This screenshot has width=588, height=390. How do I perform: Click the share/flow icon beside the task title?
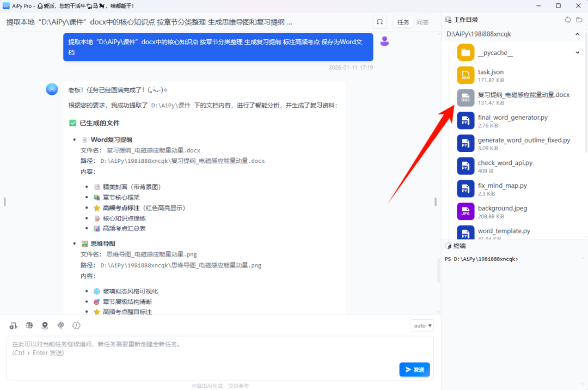coord(379,22)
